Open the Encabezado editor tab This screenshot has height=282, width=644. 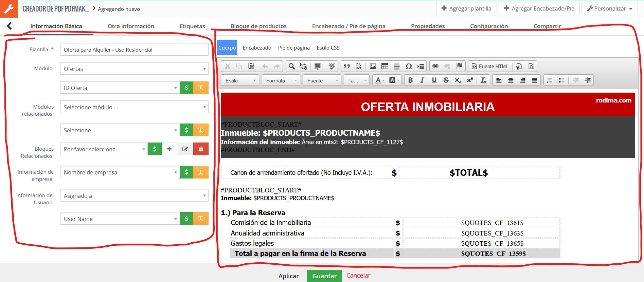pos(257,48)
